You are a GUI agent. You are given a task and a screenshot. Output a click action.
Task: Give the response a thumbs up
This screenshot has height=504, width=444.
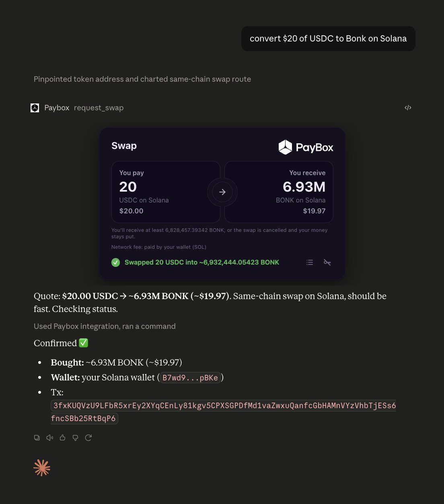(x=63, y=438)
